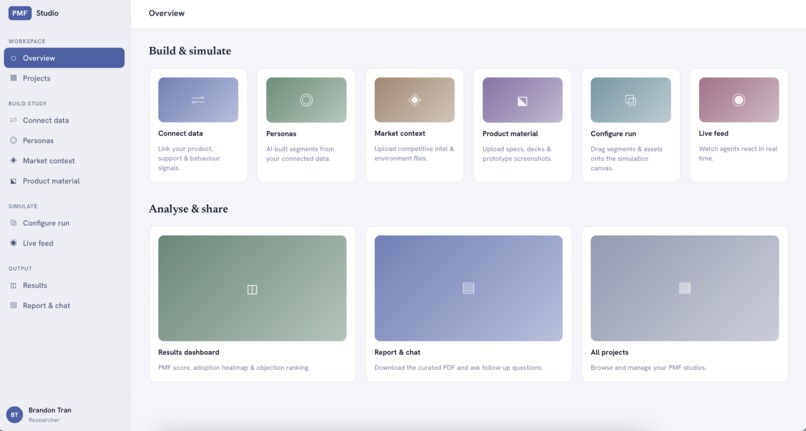Click the Results dashboard large green image
The image size is (806, 431).
point(252,288)
